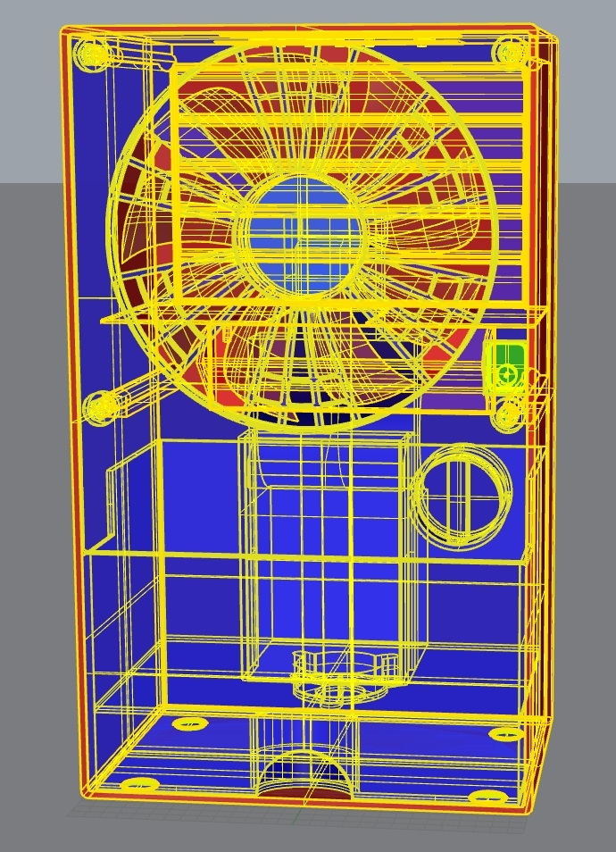Select the hex nut fitting under the duct
This screenshot has width=616, height=852.
pos(341,668)
